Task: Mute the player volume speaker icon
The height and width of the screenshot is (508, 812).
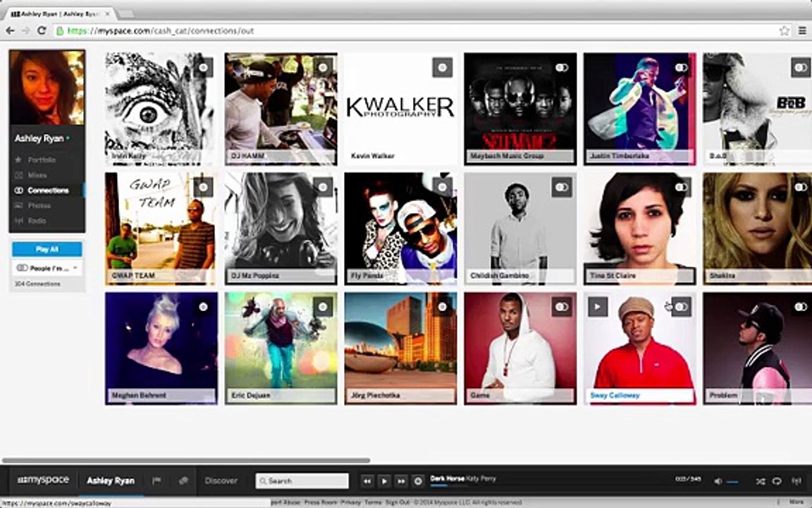Action: click(718, 481)
